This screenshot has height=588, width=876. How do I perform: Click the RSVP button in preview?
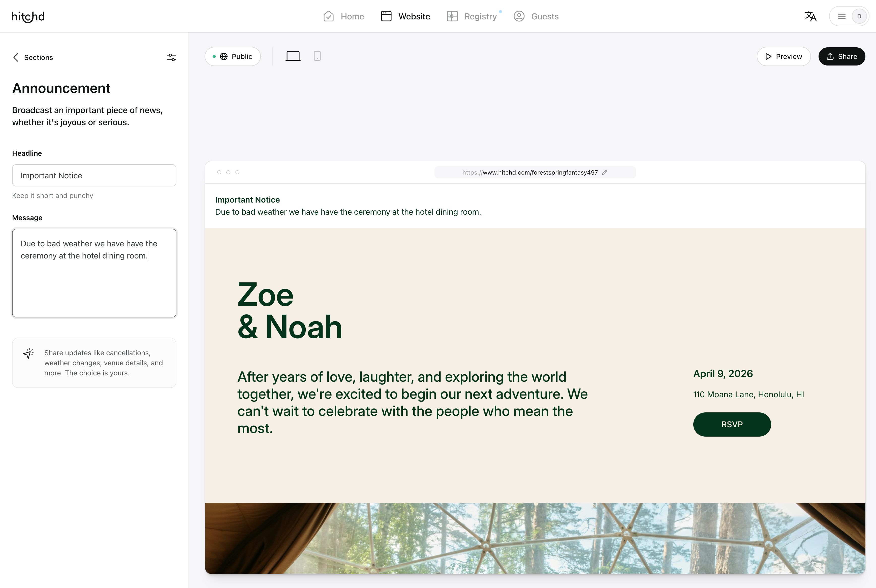tap(732, 424)
